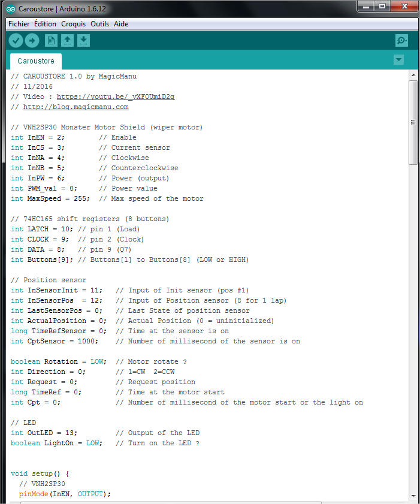This screenshot has height=504, width=420.
Task: Open the Fichier menu
Action: pos(19,24)
